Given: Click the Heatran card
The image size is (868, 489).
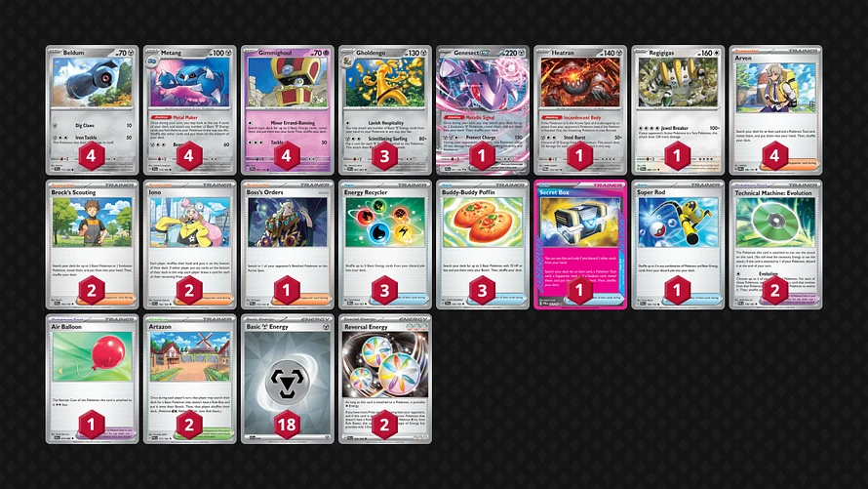Looking at the screenshot, I should pyautogui.click(x=580, y=109).
